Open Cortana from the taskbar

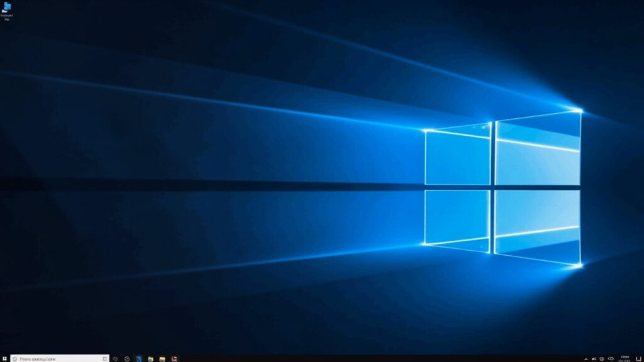pyautogui.click(x=114, y=357)
